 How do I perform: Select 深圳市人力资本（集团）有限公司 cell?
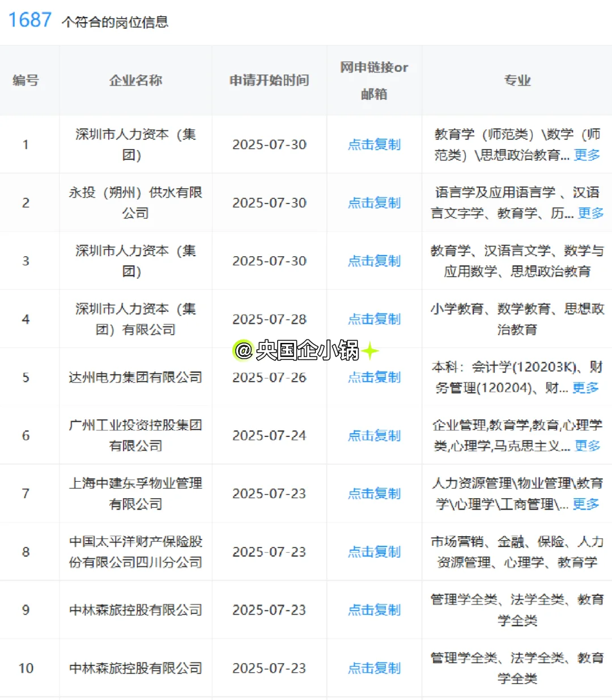point(135,319)
